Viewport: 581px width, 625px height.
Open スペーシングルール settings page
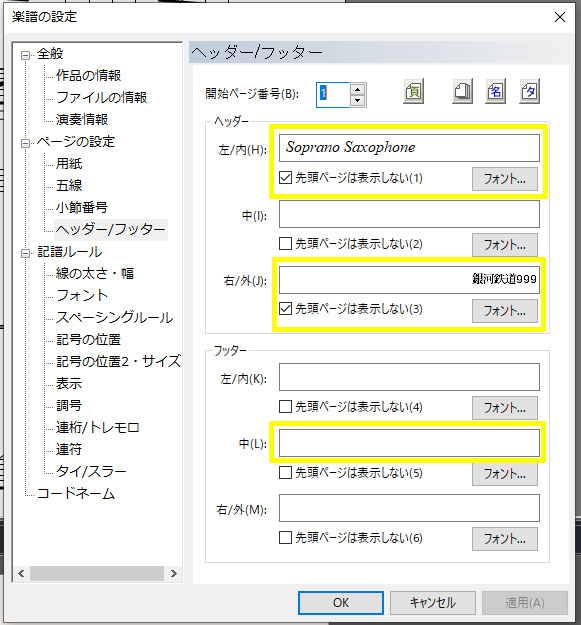115,317
